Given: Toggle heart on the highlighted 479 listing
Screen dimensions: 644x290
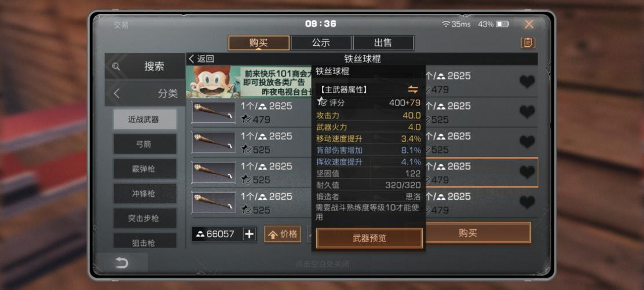Looking at the screenshot, I should tap(528, 172).
